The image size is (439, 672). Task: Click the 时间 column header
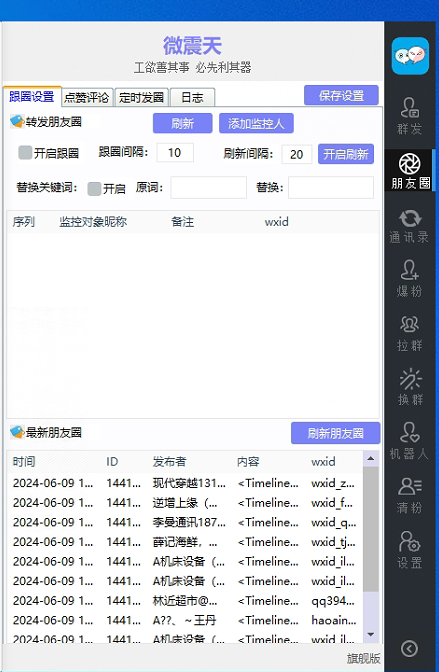24,462
